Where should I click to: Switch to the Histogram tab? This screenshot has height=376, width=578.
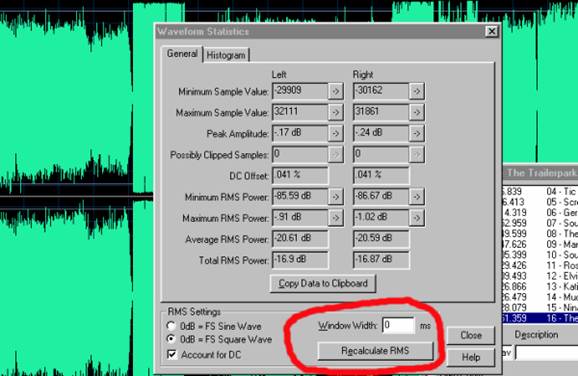[x=226, y=55]
